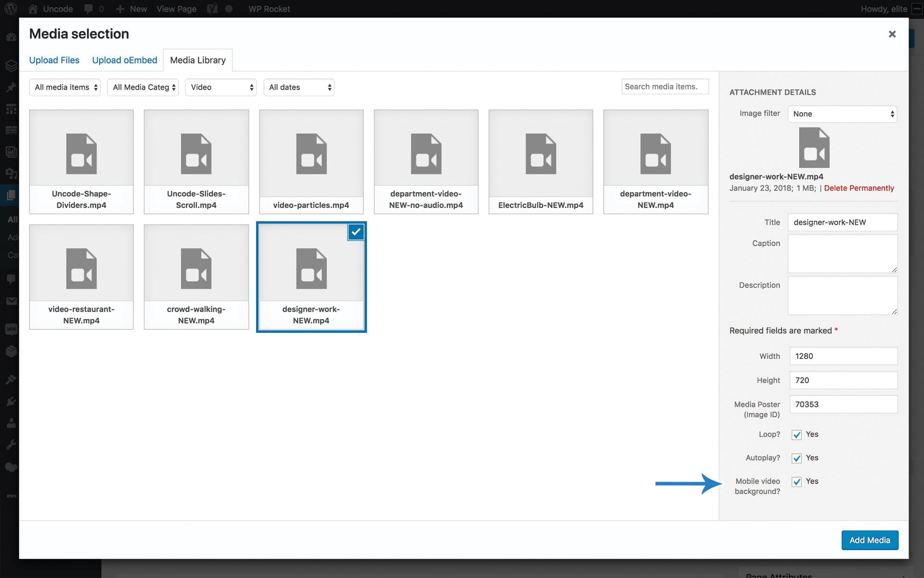Click the Yoast SEO icon in admin bar

pos(212,9)
